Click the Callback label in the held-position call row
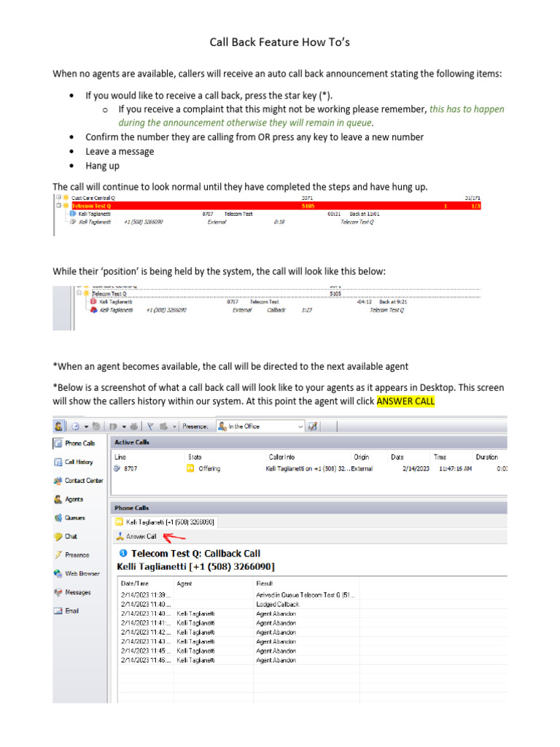560x747 pixels. coord(276,309)
